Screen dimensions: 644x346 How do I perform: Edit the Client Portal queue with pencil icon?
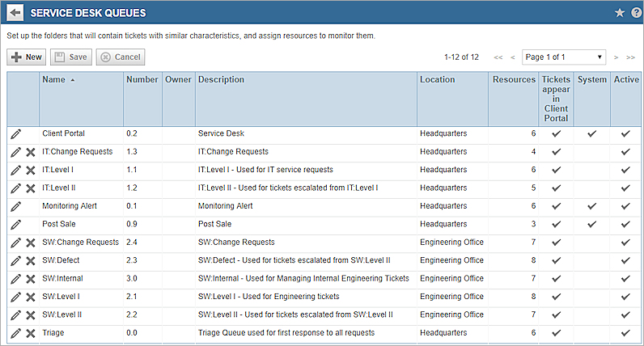tap(15, 133)
